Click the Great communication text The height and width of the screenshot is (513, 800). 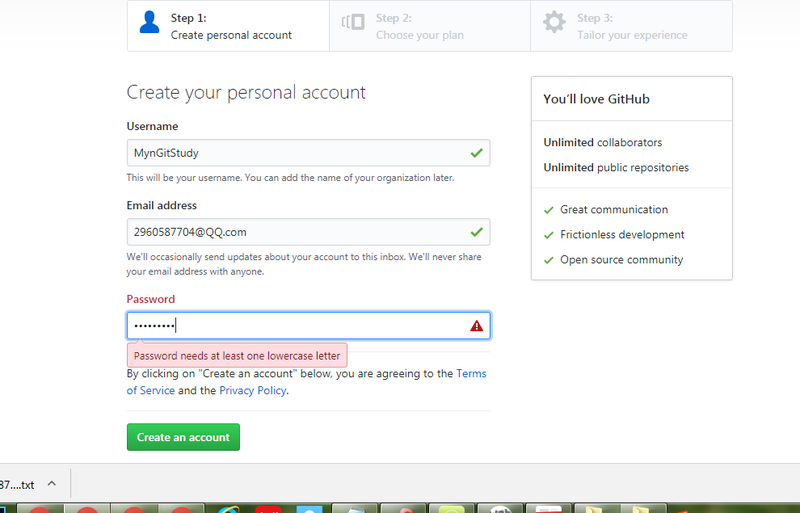614,209
